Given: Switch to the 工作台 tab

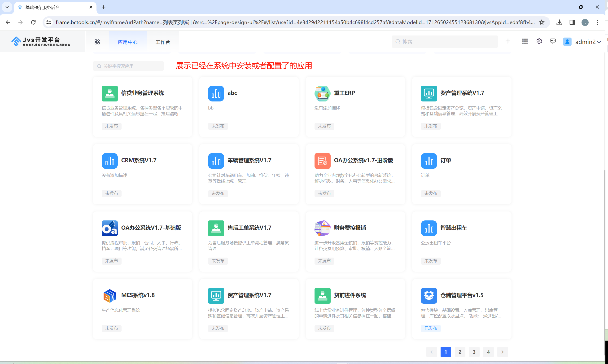Looking at the screenshot, I should pyautogui.click(x=163, y=42).
